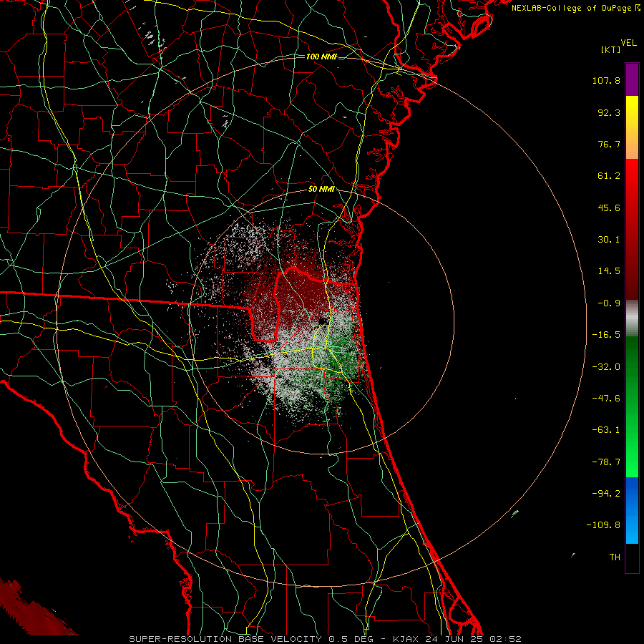This screenshot has height=644, width=644.
Task: Click the [KT] units label
Action: click(611, 49)
